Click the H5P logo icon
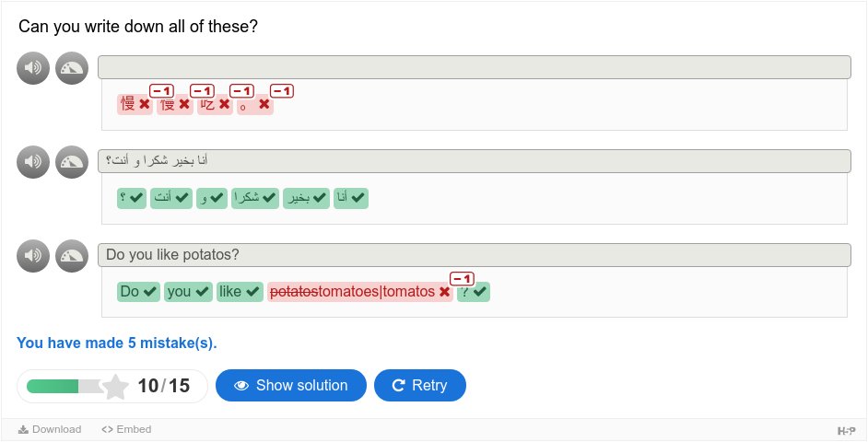 [847, 430]
